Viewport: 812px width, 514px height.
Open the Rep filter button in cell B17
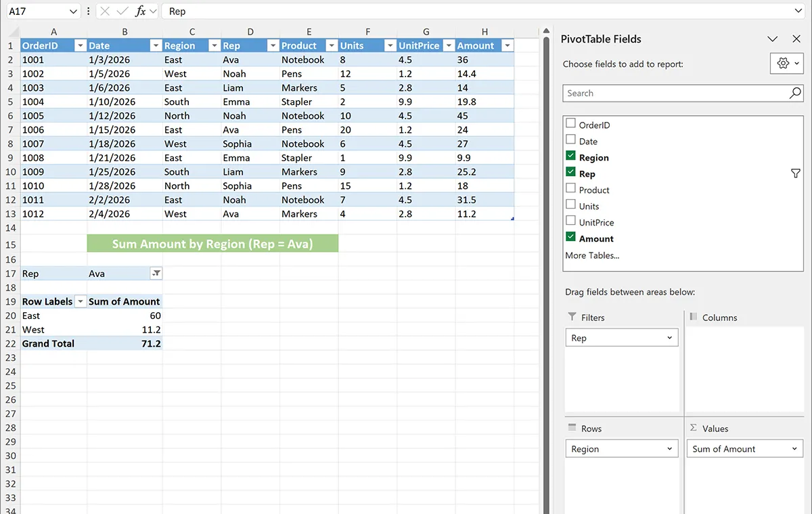(156, 274)
